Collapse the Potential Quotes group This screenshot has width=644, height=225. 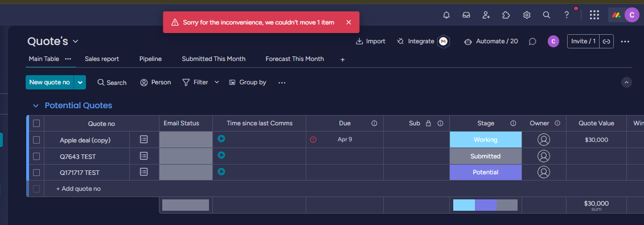[x=36, y=106]
